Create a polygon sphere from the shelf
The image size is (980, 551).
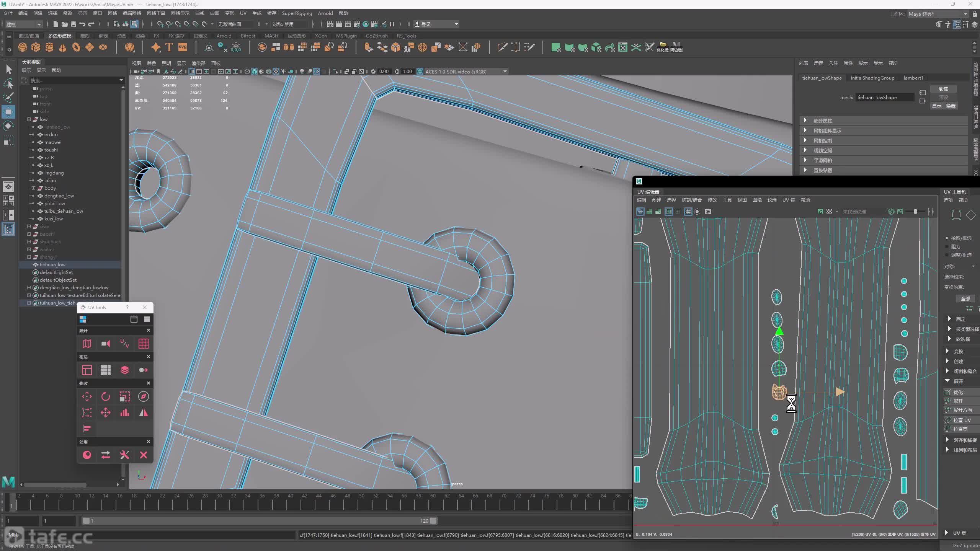[23, 47]
